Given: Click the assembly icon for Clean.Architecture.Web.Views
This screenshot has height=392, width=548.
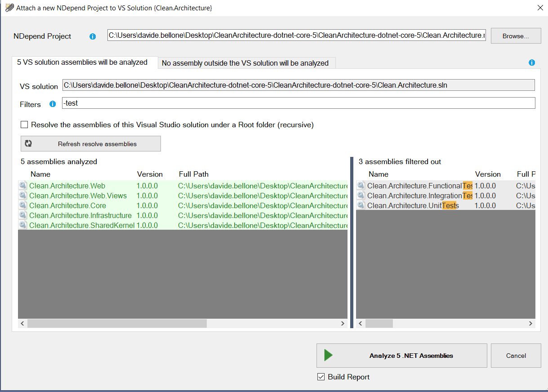Looking at the screenshot, I should tap(22, 196).
